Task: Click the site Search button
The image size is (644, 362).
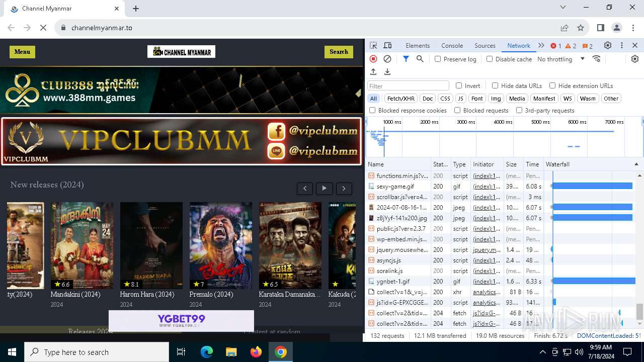Action: [339, 52]
